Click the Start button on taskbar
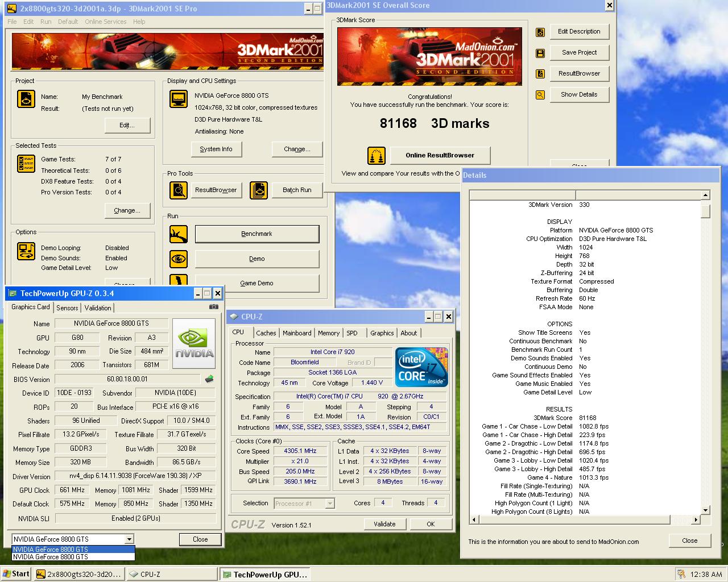Image resolution: width=728 pixels, height=582 pixels. [x=15, y=574]
